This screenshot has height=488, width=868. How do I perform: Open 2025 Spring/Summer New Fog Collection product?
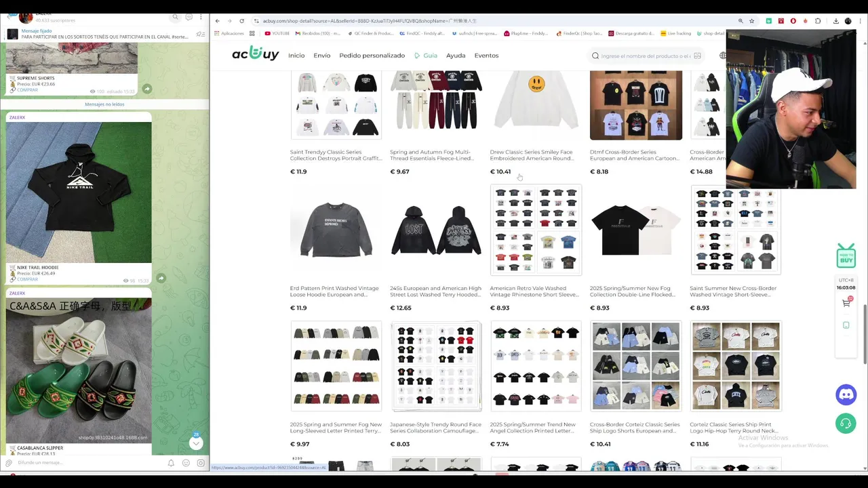click(x=635, y=230)
